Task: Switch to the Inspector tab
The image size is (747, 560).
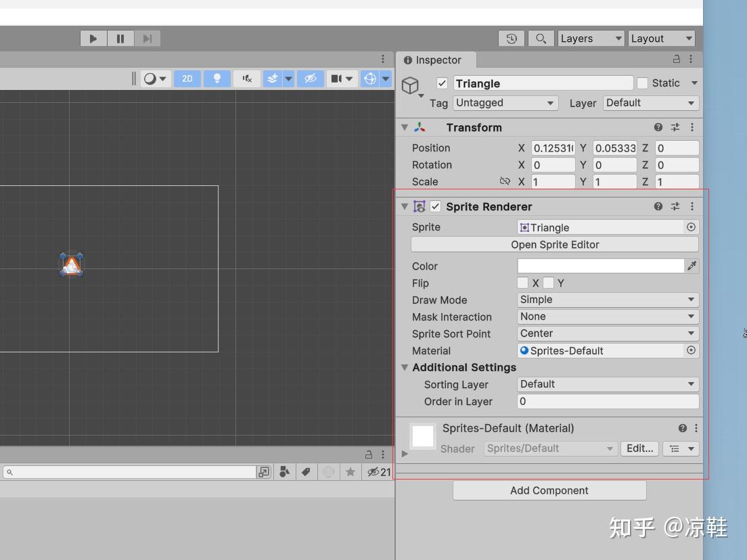Action: pos(435,60)
